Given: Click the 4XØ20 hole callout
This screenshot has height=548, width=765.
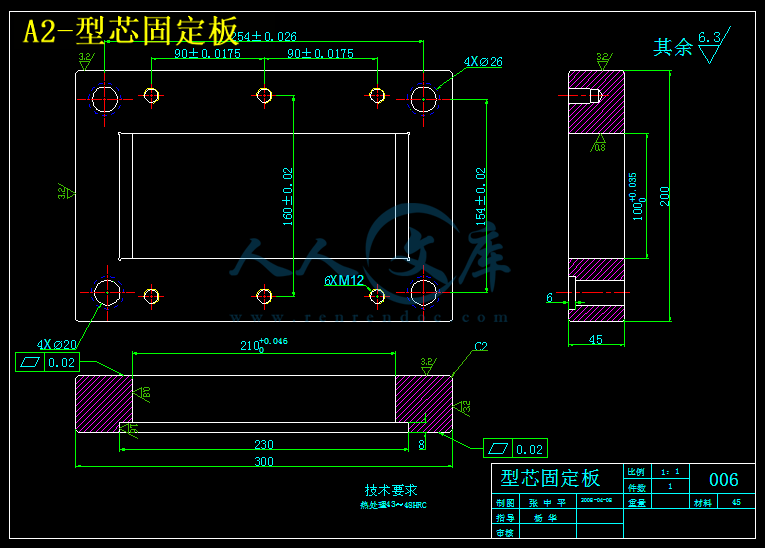Looking at the screenshot, I should 57,345.
